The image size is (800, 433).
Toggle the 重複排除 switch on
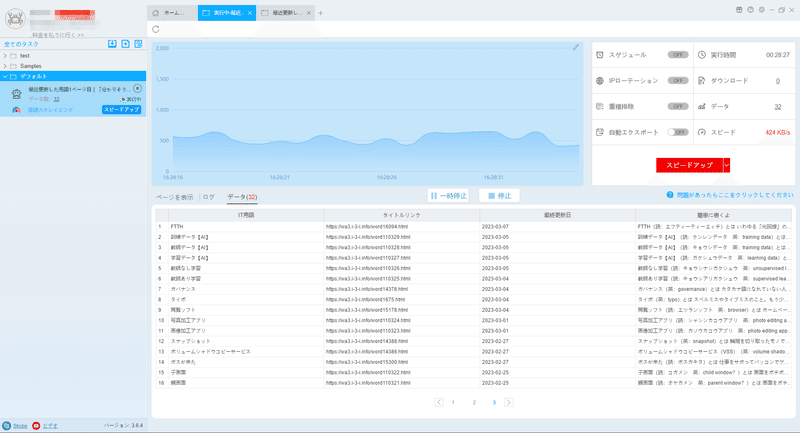pyautogui.click(x=678, y=107)
